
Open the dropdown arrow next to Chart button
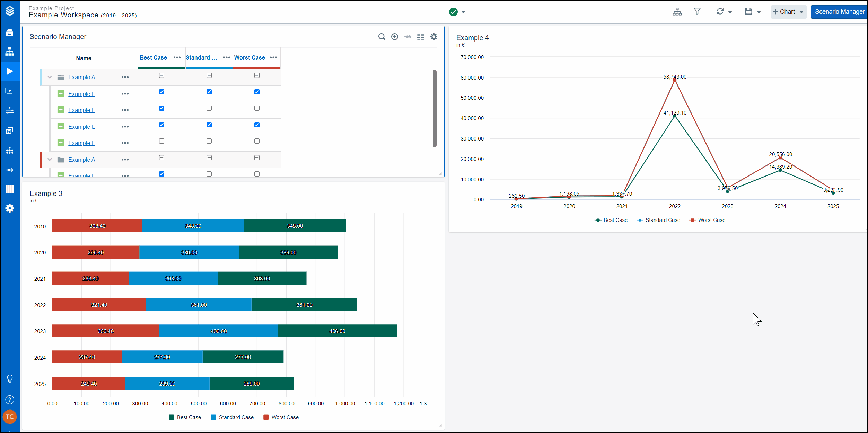801,12
